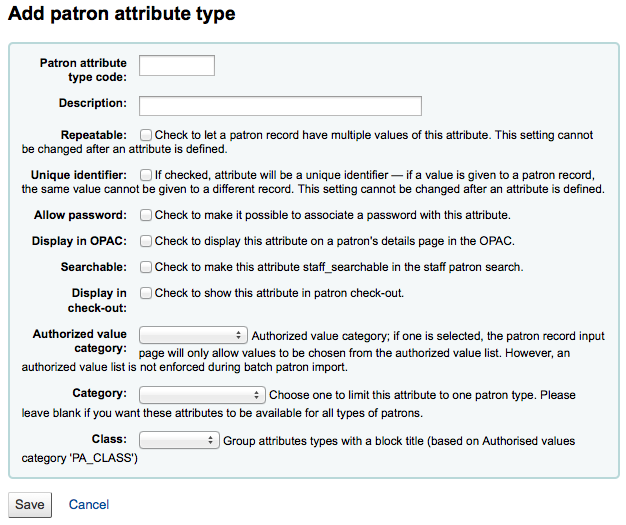
Task: Click the Display in OPAC label
Action: [79, 241]
